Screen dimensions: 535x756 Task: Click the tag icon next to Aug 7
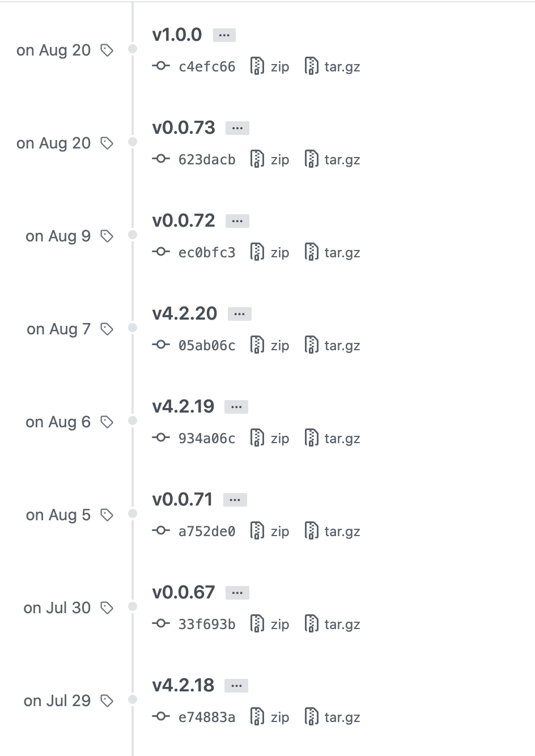coord(107,329)
